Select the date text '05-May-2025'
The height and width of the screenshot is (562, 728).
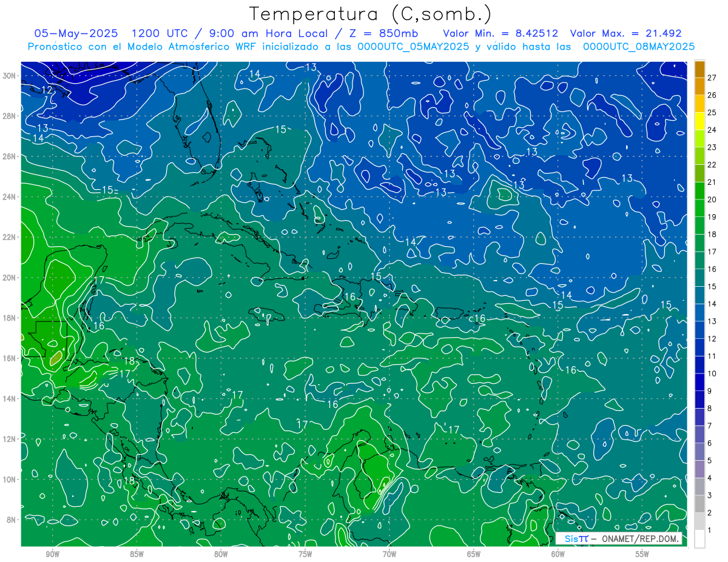76,33
